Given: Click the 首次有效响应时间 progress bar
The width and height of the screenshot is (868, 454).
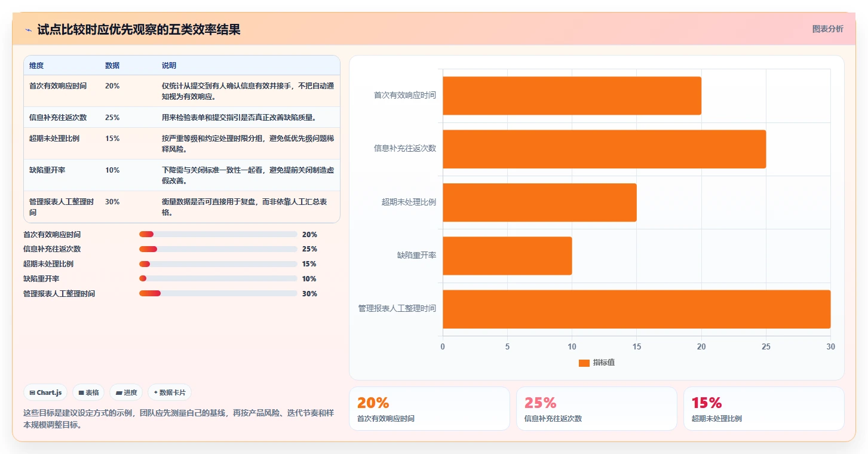Looking at the screenshot, I should [218, 235].
